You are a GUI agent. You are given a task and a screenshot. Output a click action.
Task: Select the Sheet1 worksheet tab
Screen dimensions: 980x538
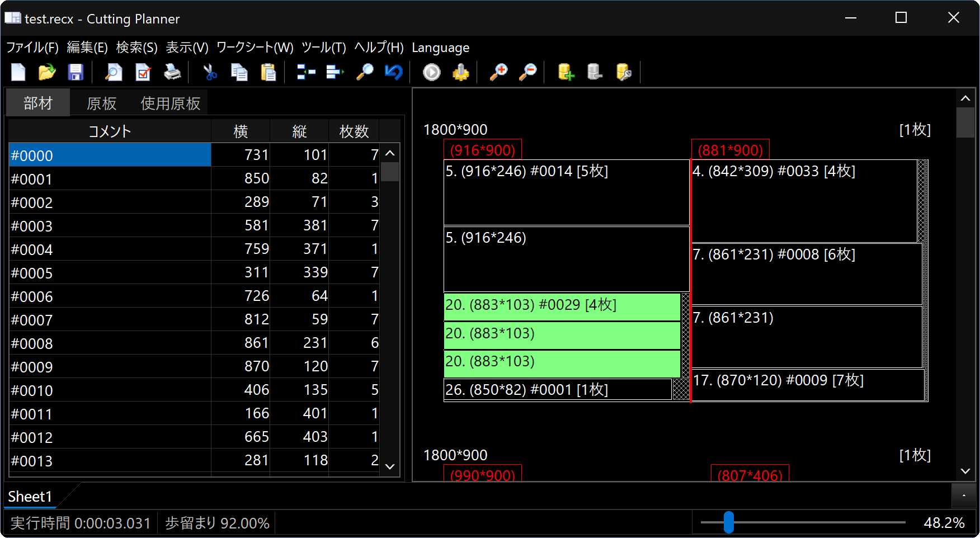[x=30, y=497]
